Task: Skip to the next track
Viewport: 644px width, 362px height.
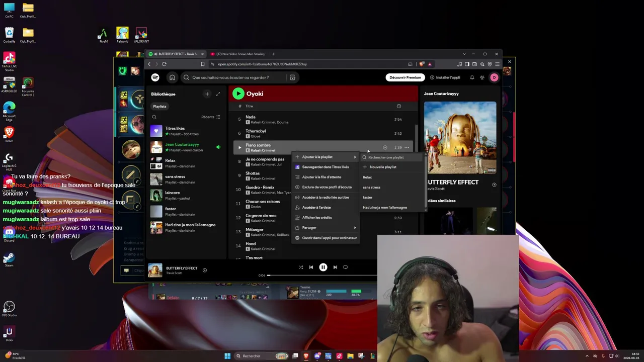Action: pos(335,267)
